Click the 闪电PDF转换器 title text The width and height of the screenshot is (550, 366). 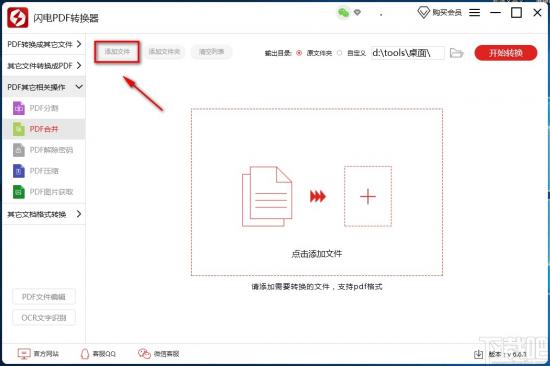66,18
